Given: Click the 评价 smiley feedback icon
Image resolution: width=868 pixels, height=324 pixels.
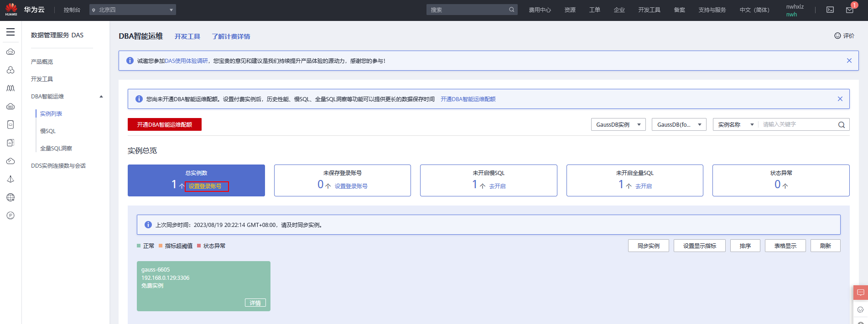Looking at the screenshot, I should [837, 36].
